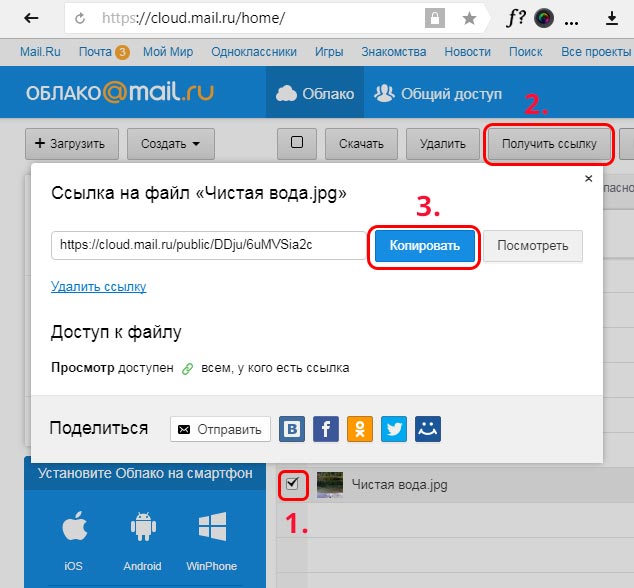The width and height of the screenshot is (634, 588).
Task: Open Мой Мир link
Action: pos(168,52)
